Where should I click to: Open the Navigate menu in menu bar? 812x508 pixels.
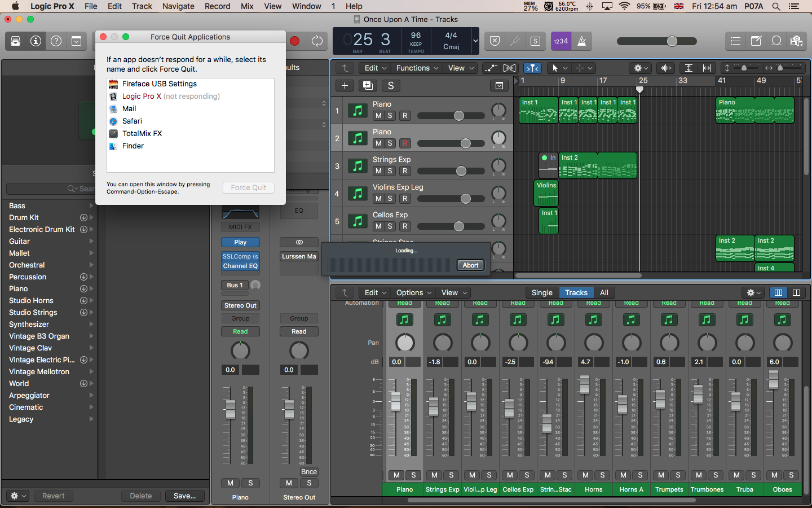(178, 6)
